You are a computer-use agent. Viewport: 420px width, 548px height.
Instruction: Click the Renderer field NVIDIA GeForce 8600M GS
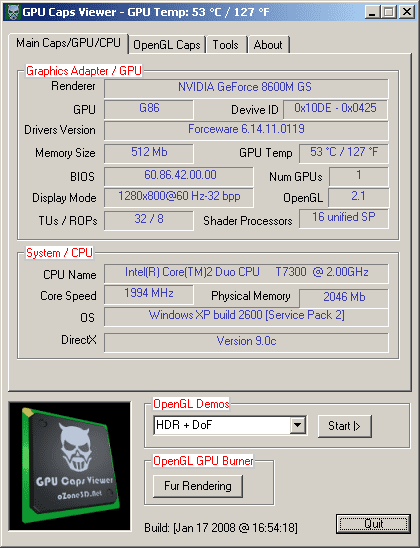(x=246, y=88)
